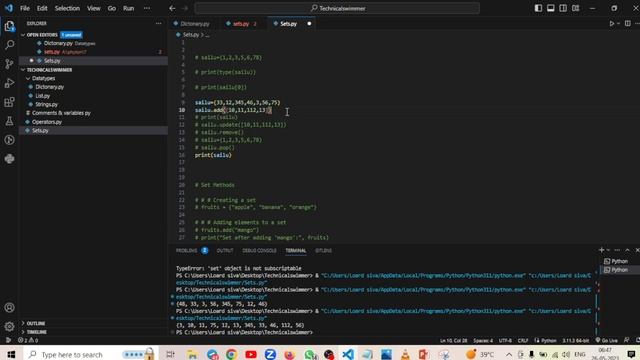Change indentation via Spaces: 4
Viewport: 640px width, 360px height.
click(483, 340)
